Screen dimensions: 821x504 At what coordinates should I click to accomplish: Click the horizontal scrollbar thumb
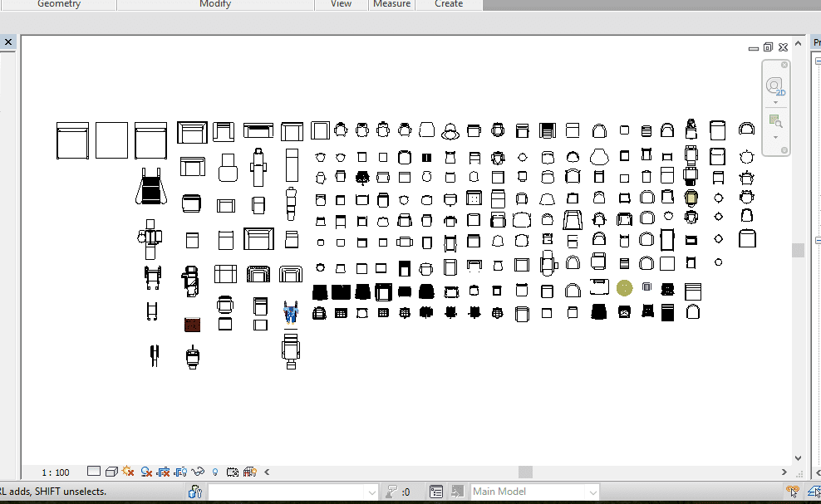coord(525,472)
